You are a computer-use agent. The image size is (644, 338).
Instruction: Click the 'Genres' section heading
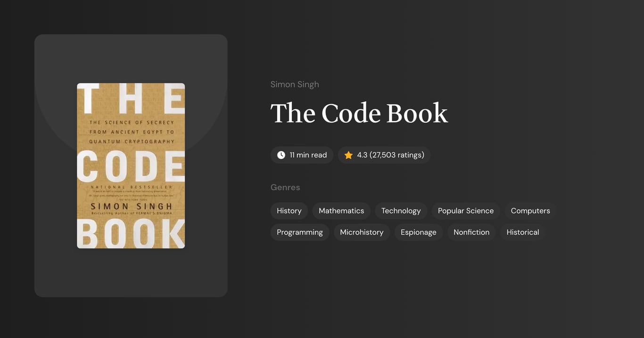(285, 188)
